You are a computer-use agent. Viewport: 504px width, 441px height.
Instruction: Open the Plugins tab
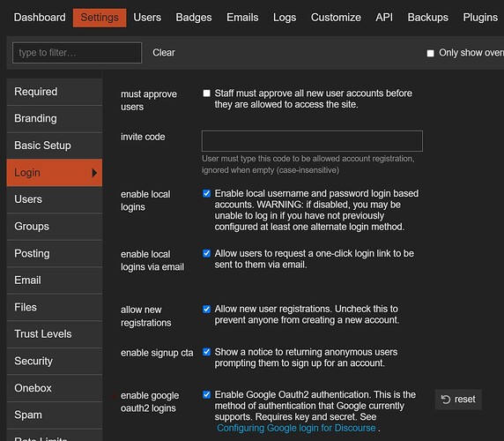pyautogui.click(x=480, y=18)
